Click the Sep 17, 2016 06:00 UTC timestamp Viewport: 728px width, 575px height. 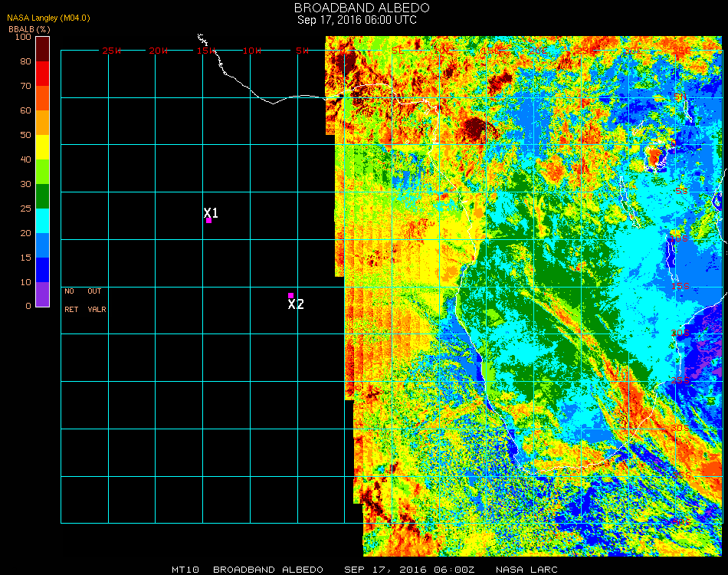point(357,20)
